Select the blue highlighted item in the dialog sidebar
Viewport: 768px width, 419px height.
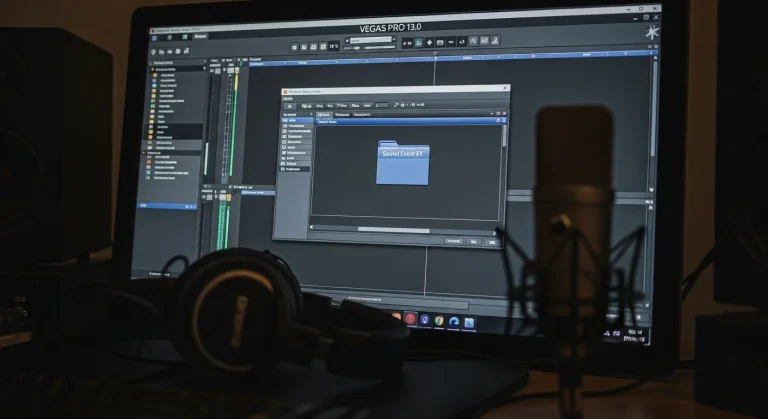coord(297,120)
